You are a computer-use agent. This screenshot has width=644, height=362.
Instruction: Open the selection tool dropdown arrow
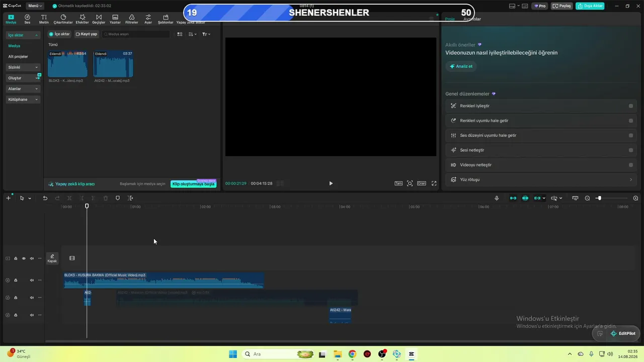click(x=30, y=199)
